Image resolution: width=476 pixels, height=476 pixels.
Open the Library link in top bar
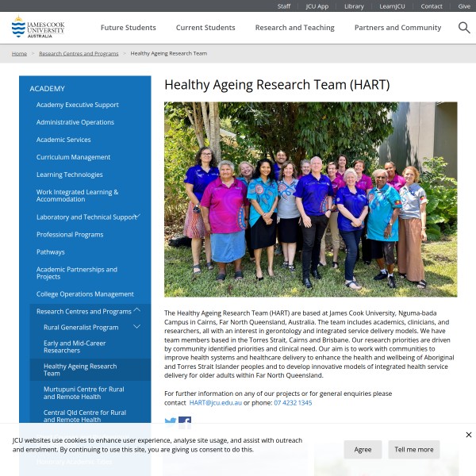click(354, 6)
